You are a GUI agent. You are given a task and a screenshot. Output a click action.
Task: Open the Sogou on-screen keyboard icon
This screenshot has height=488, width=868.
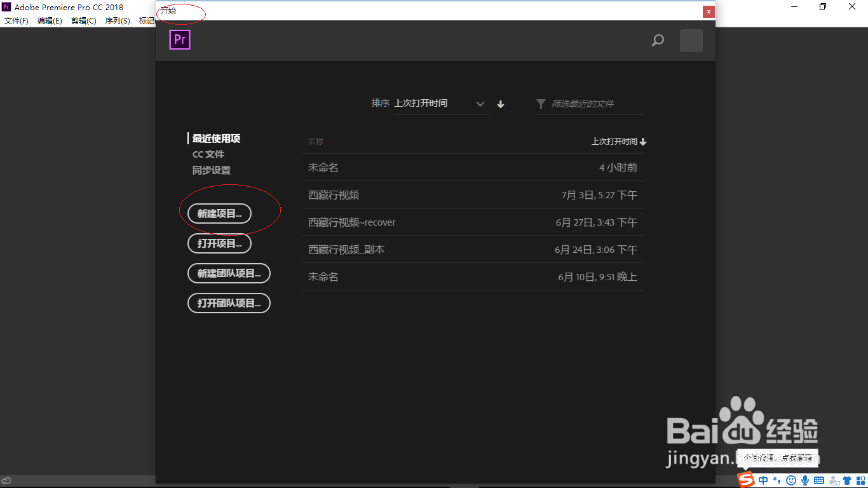[x=818, y=480]
